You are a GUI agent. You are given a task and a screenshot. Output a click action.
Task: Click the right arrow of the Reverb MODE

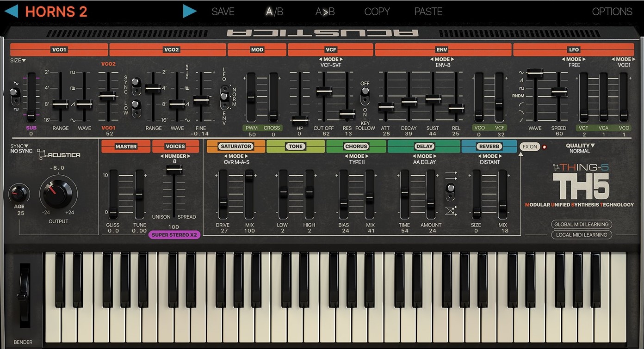pos(501,156)
